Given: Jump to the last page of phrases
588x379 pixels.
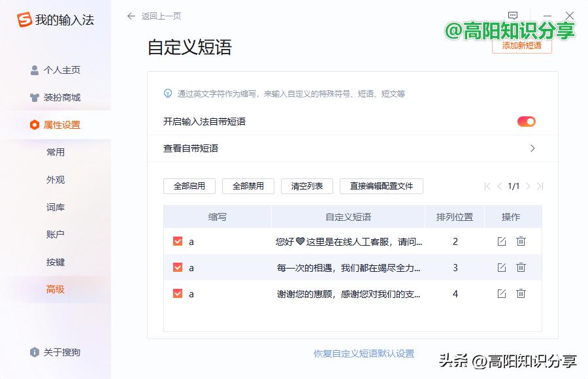Looking at the screenshot, I should coord(540,186).
